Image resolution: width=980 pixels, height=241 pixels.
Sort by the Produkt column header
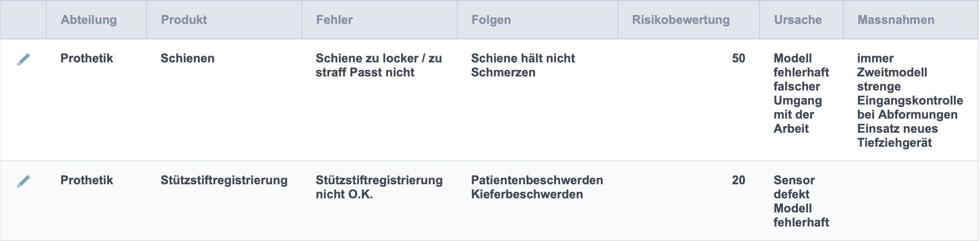(x=184, y=20)
